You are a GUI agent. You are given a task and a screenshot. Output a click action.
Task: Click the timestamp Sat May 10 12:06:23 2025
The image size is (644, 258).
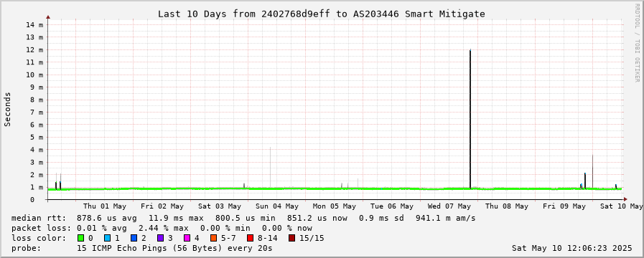pos(572,248)
